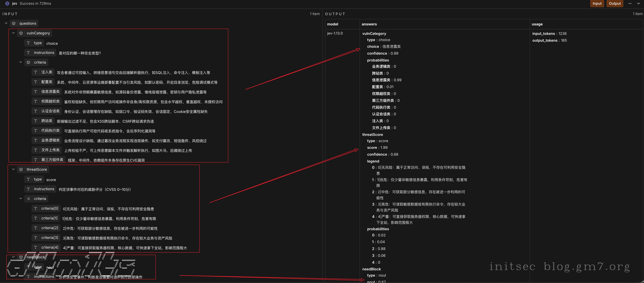Toggle the Input panel button

(x=597, y=3)
